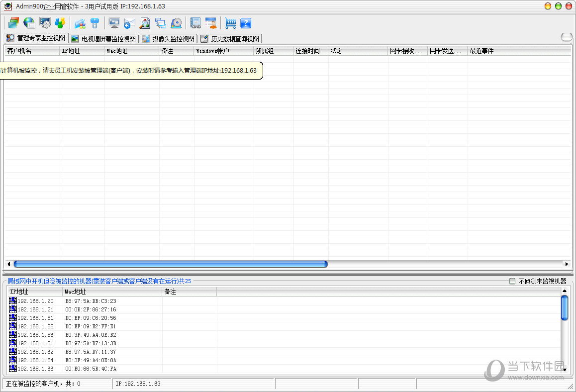Click the monitor with gear settings icon
This screenshot has width=576, height=392.
click(x=45, y=23)
